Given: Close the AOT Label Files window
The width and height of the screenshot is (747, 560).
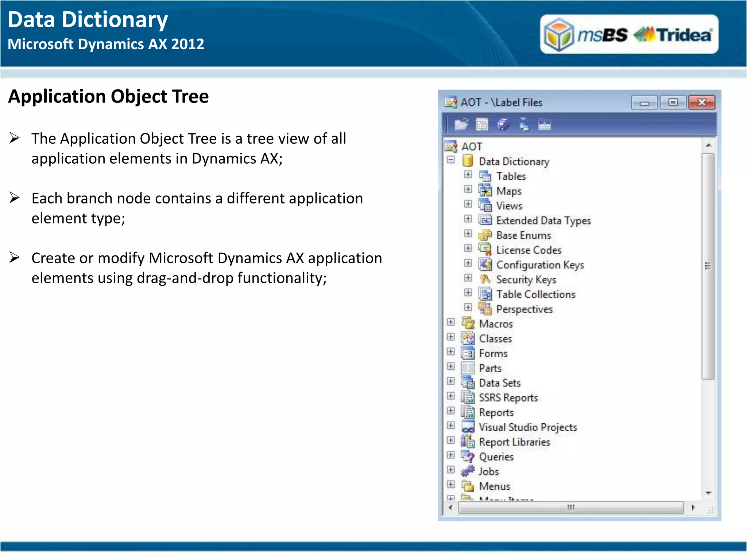Looking at the screenshot, I should coord(702,102).
